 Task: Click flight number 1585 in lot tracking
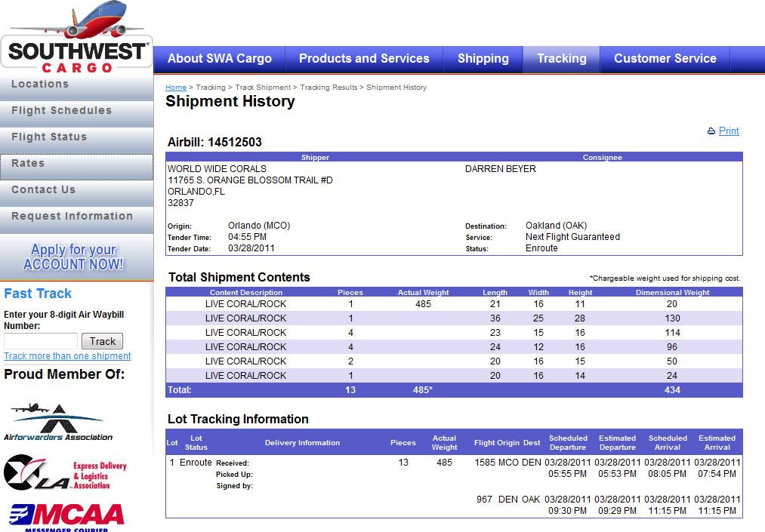point(485,463)
